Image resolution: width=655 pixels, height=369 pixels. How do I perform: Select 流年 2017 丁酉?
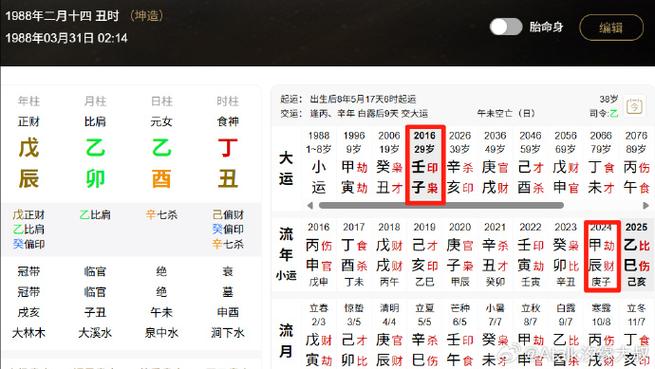tap(354, 255)
